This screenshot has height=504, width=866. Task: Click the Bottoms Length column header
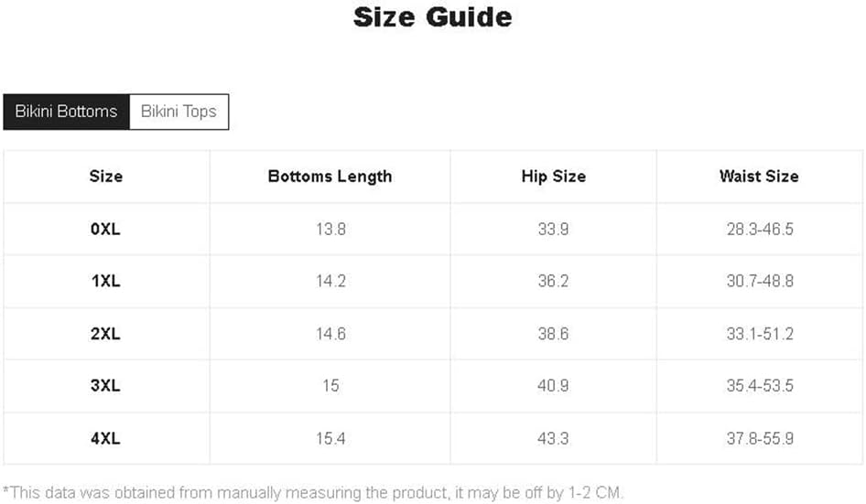click(x=330, y=177)
